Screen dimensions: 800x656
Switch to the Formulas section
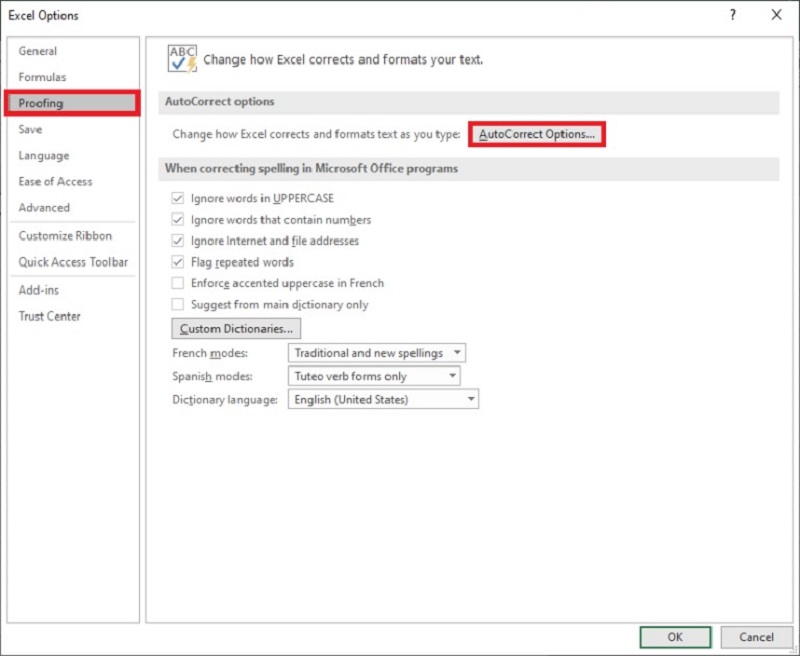tap(41, 77)
